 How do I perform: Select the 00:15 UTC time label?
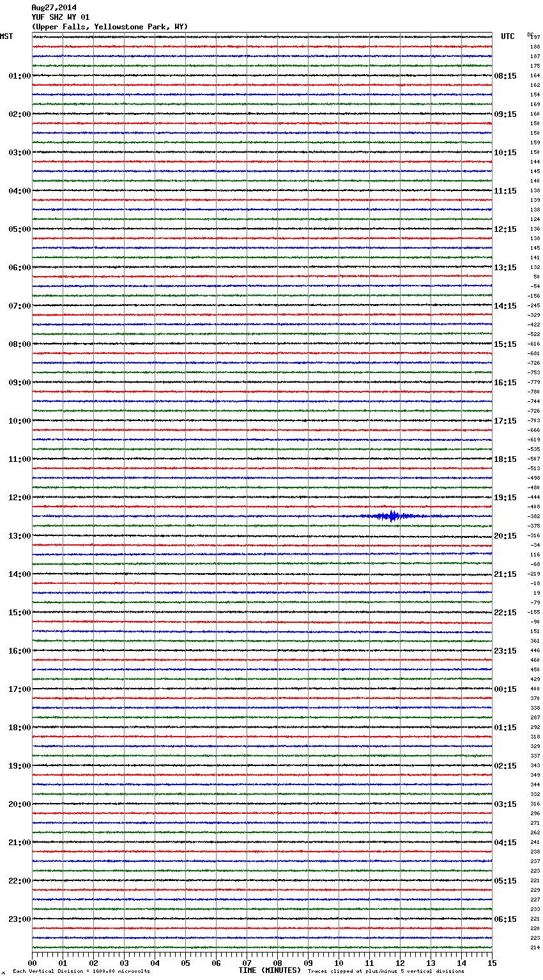point(505,689)
